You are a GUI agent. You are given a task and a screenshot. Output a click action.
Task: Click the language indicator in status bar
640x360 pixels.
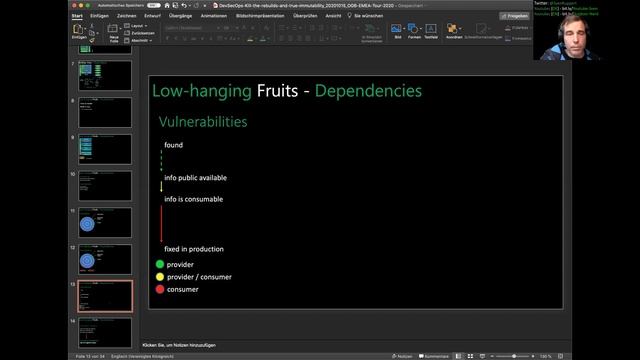tap(142, 356)
